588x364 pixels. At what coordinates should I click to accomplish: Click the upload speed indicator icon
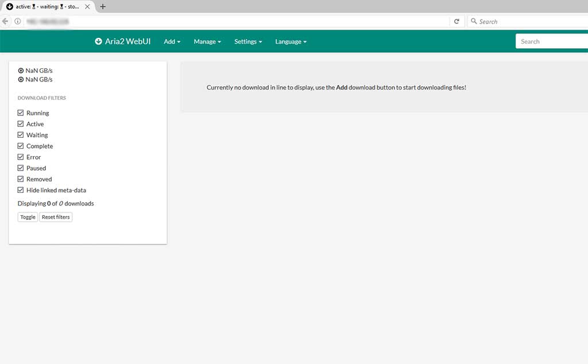pos(21,71)
